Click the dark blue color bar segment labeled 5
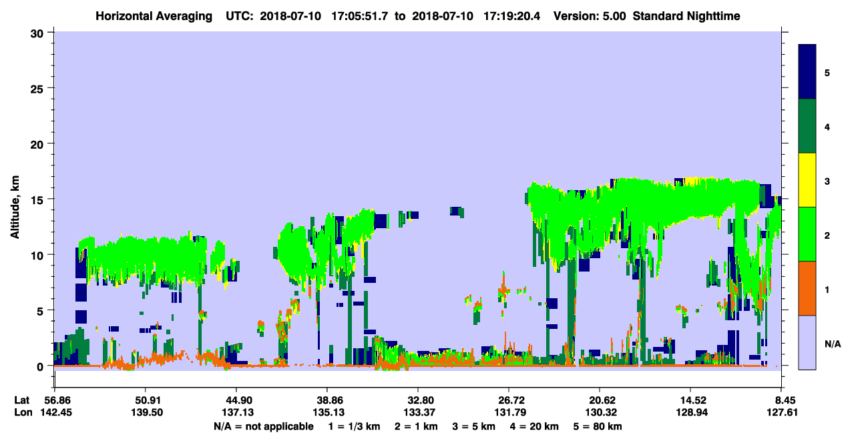Screen dimensions: 868x445 807,72
